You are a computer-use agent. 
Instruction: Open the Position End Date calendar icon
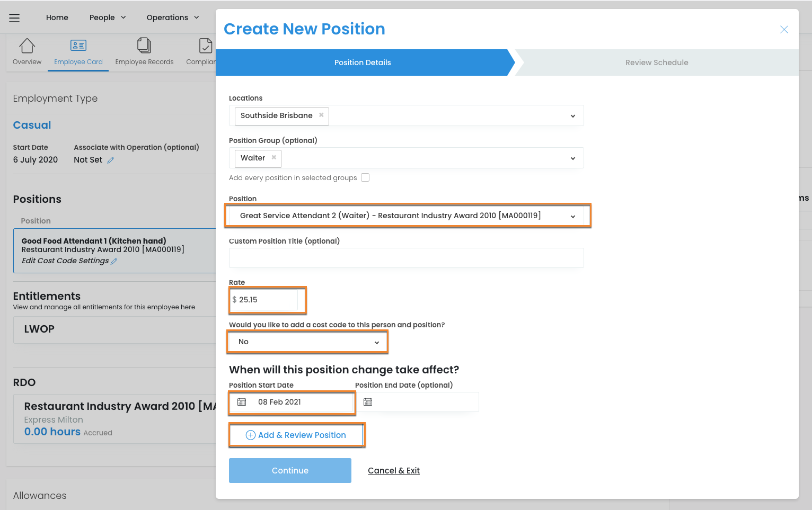coord(368,402)
